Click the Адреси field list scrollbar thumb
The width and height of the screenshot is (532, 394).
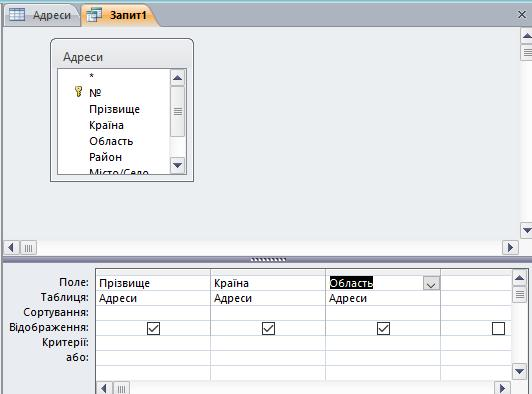click(x=177, y=111)
